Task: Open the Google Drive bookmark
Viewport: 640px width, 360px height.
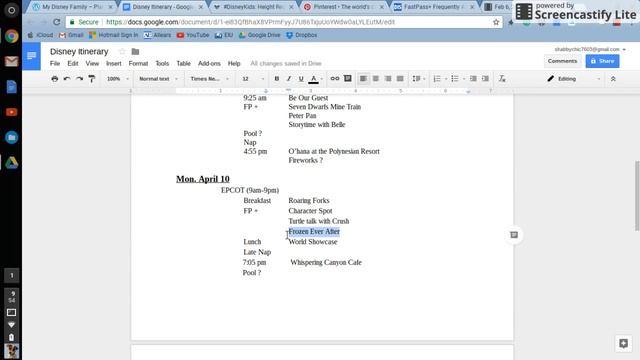Action: pos(260,35)
